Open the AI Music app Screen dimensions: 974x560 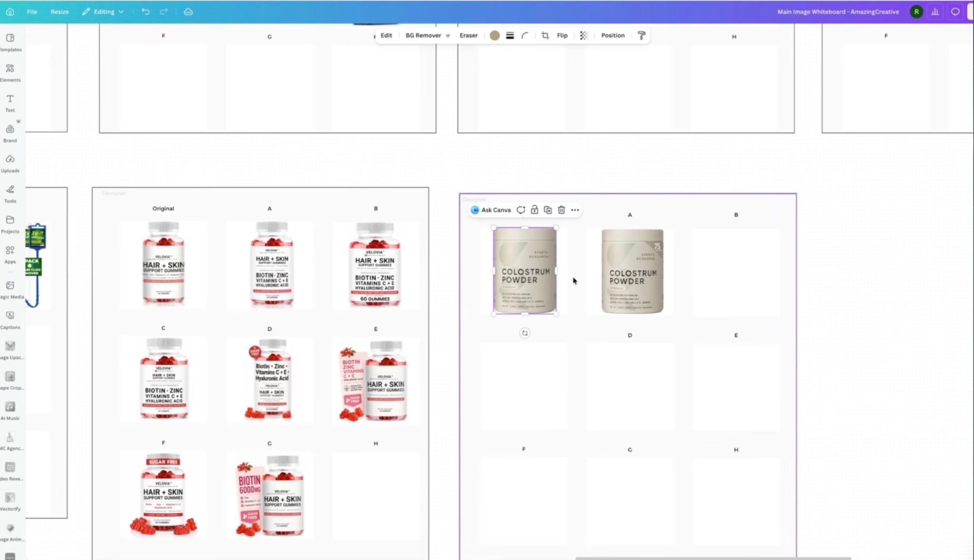10,411
